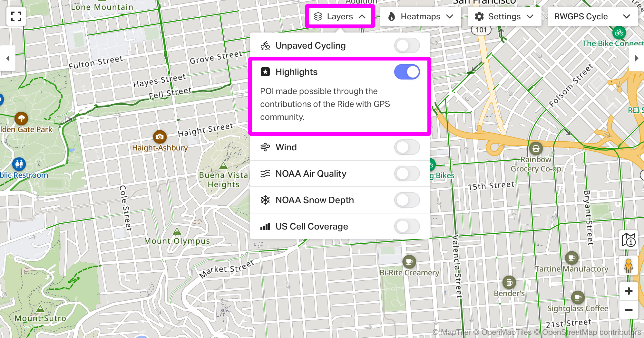Click the map legend info icon

(629, 240)
